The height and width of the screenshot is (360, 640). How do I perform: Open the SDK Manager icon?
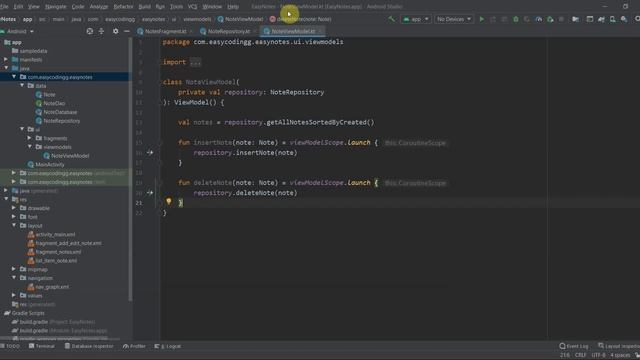click(624, 19)
